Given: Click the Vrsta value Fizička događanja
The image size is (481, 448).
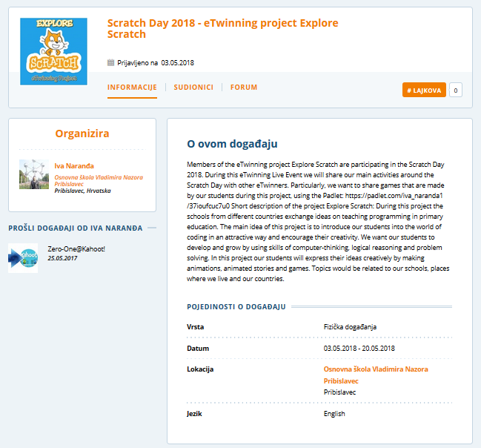Looking at the screenshot, I should 350,327.
